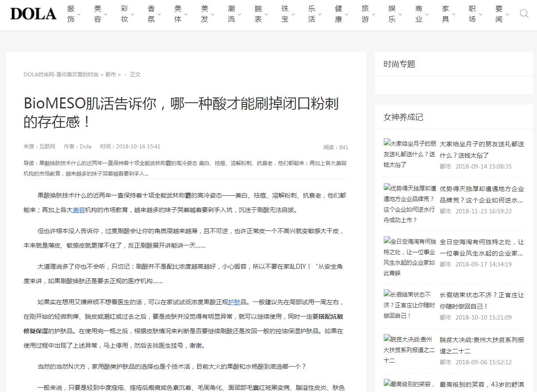The height and width of the screenshot is (392, 537).
Task: Open the 职场 navigation item
Action: pos(472,14)
